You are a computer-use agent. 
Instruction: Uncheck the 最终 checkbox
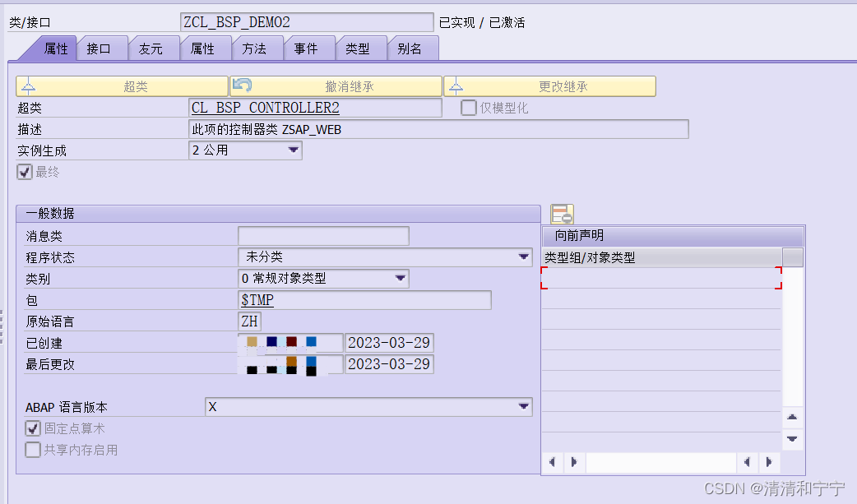[22, 171]
